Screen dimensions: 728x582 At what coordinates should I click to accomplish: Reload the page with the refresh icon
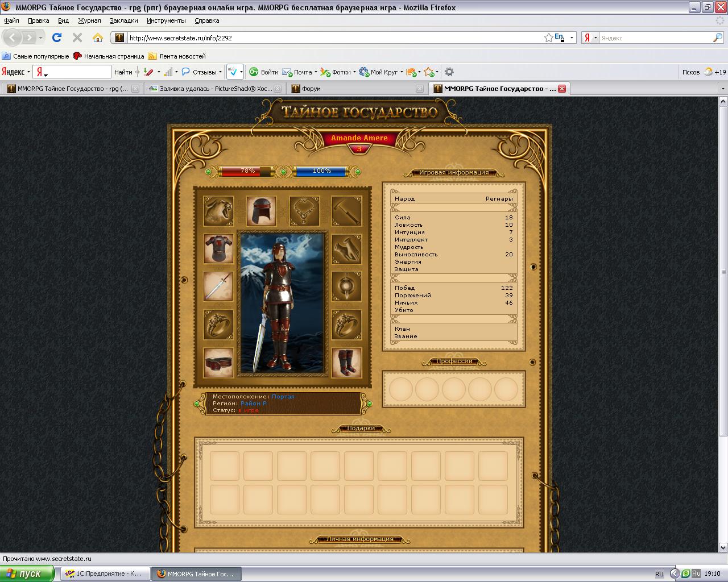(57, 38)
